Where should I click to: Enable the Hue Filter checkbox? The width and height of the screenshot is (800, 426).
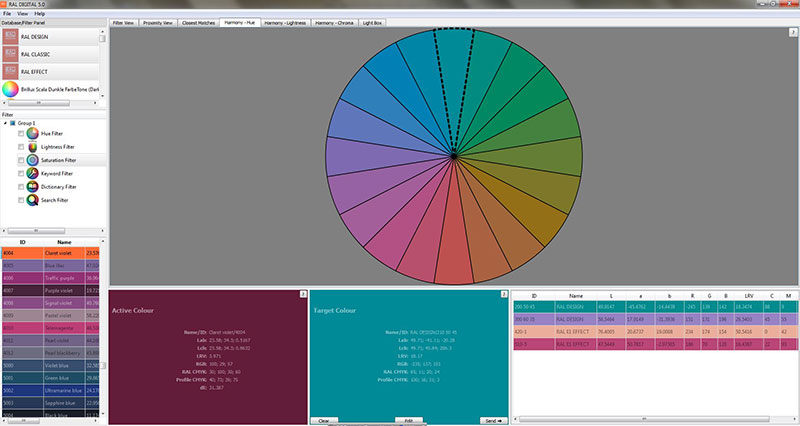[x=21, y=134]
